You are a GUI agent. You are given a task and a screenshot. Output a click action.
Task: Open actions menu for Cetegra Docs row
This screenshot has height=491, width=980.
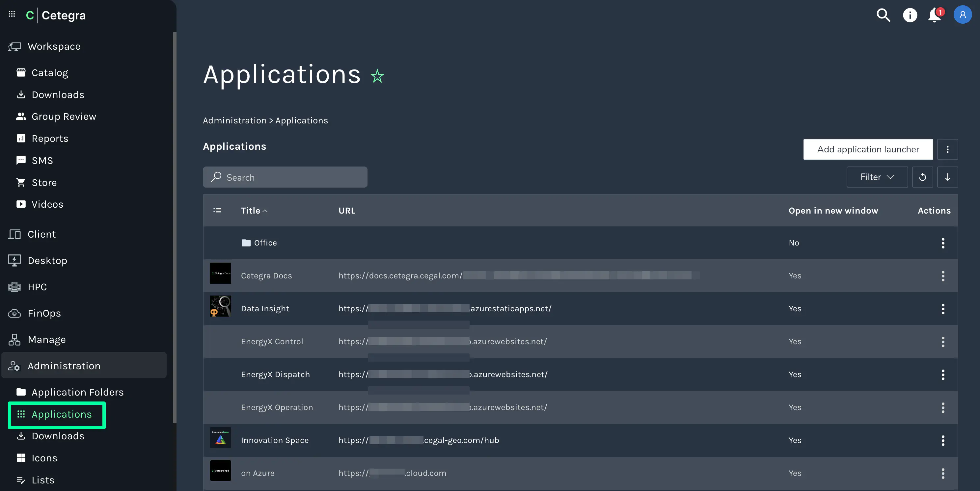(x=943, y=276)
